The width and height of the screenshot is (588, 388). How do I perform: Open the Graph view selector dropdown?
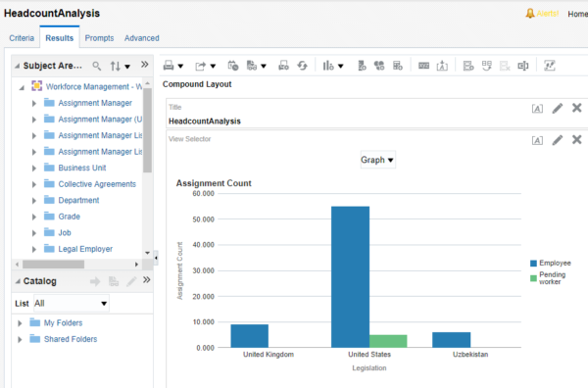[x=377, y=160]
